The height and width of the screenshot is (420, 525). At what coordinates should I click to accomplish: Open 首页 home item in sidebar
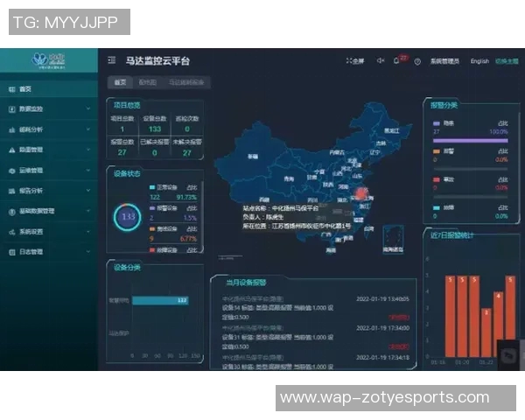[49, 89]
